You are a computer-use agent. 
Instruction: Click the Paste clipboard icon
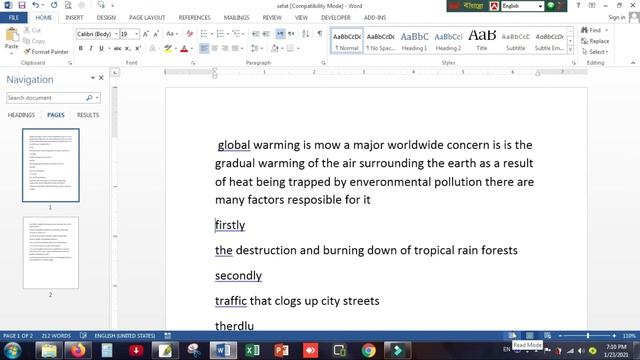point(12,35)
